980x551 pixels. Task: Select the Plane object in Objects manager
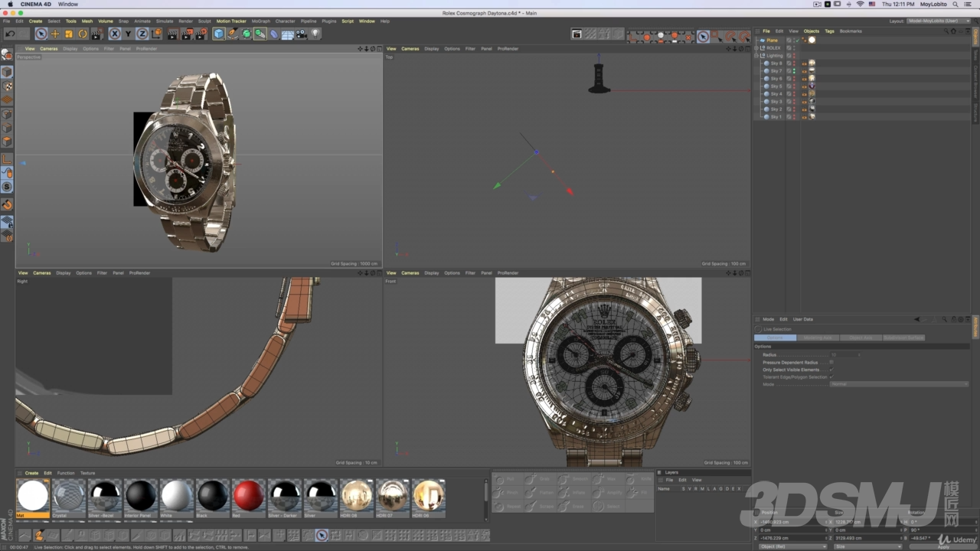(773, 41)
